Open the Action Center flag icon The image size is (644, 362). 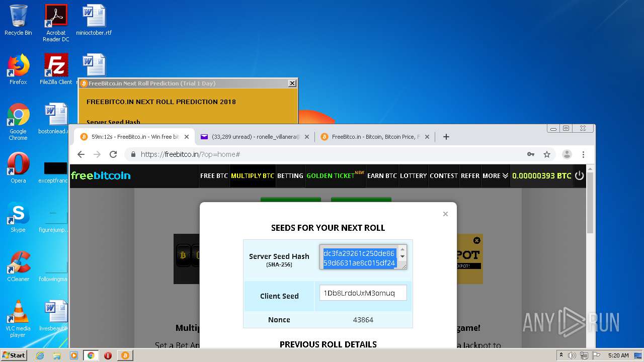click(x=595, y=355)
